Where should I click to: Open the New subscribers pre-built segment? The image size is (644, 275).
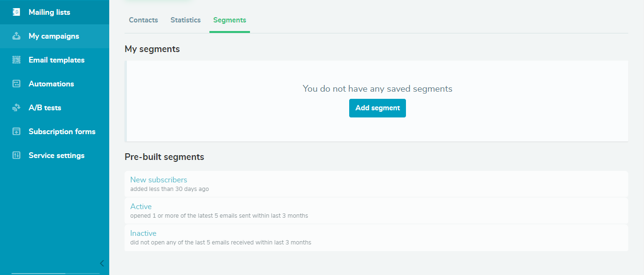[158, 180]
